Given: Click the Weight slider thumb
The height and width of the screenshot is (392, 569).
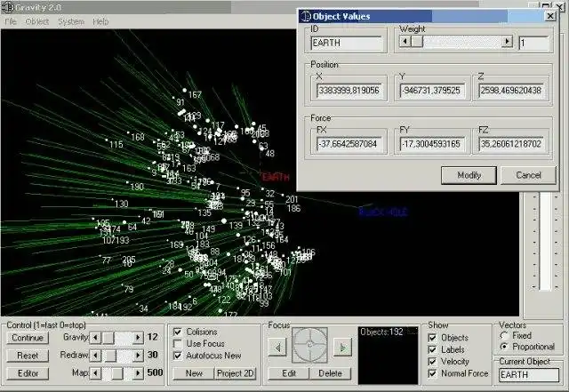Looking at the screenshot, I should click(x=417, y=42).
